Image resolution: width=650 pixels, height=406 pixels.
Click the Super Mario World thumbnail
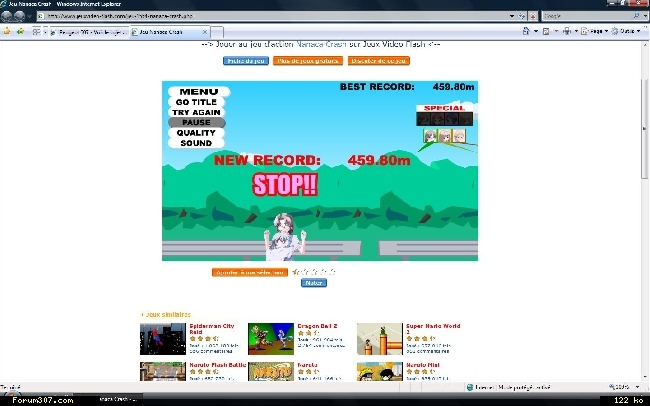tap(380, 339)
